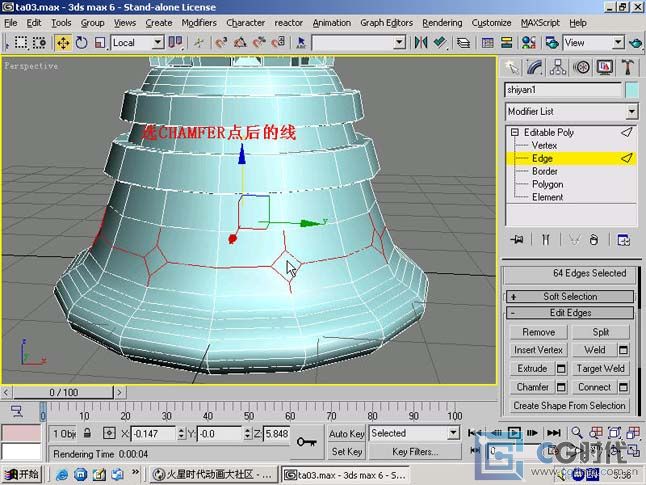This screenshot has height=485, width=646.
Task: Click the Align tool icon
Action: coord(440,42)
